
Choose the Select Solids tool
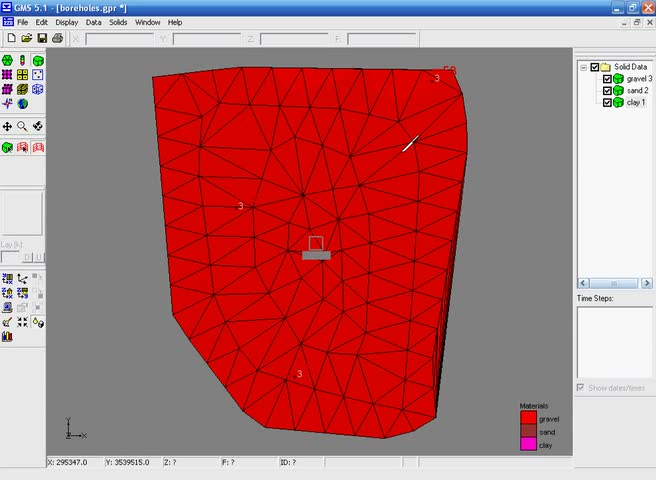coord(7,147)
